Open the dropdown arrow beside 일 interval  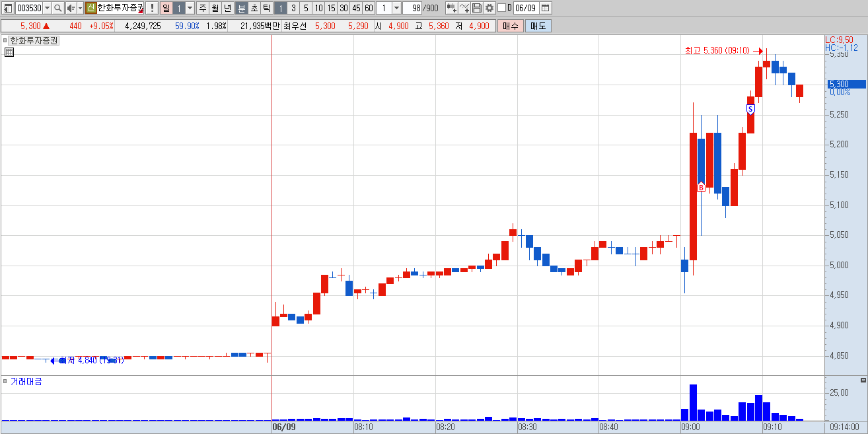coord(190,8)
